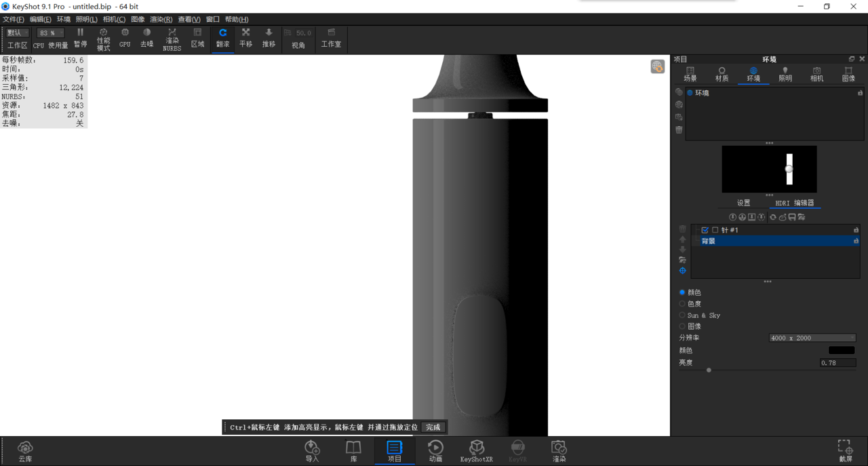This screenshot has width=868, height=466.
Task: Select the 平移 pan camera tool
Action: [x=245, y=38]
